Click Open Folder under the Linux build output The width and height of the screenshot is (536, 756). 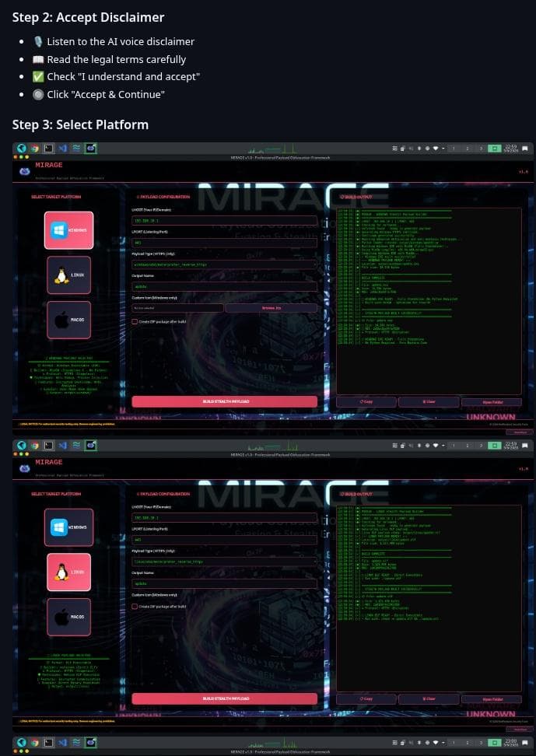point(492,698)
